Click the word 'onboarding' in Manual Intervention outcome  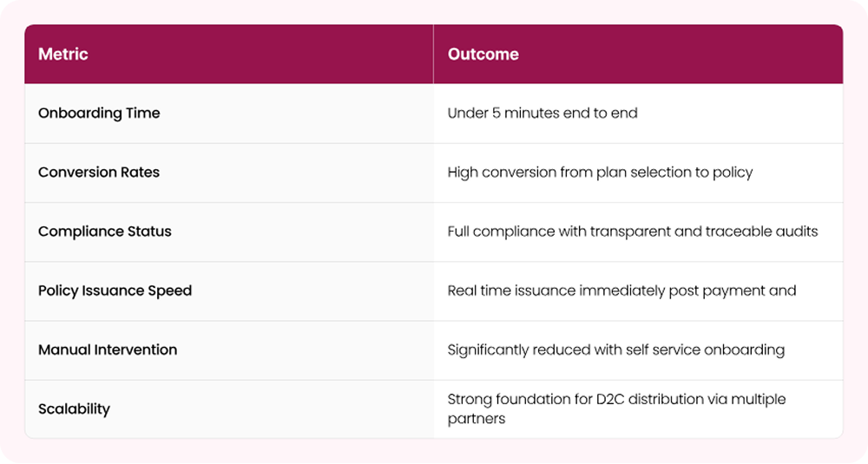click(746, 350)
